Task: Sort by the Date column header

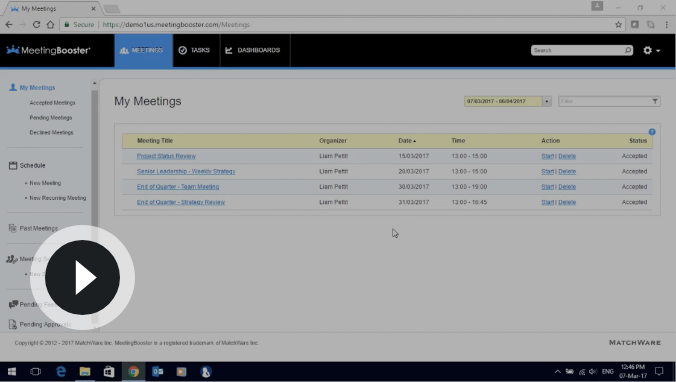Action: pyautogui.click(x=407, y=141)
